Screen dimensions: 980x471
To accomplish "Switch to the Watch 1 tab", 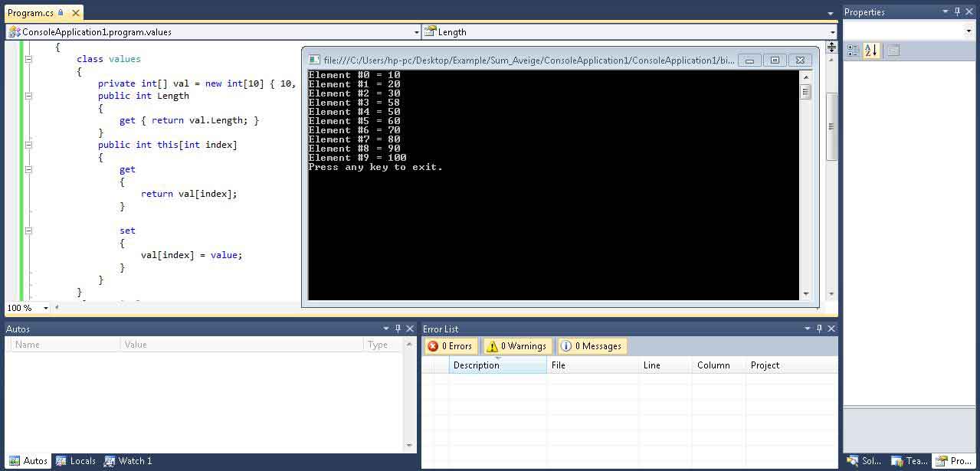I will 128,461.
